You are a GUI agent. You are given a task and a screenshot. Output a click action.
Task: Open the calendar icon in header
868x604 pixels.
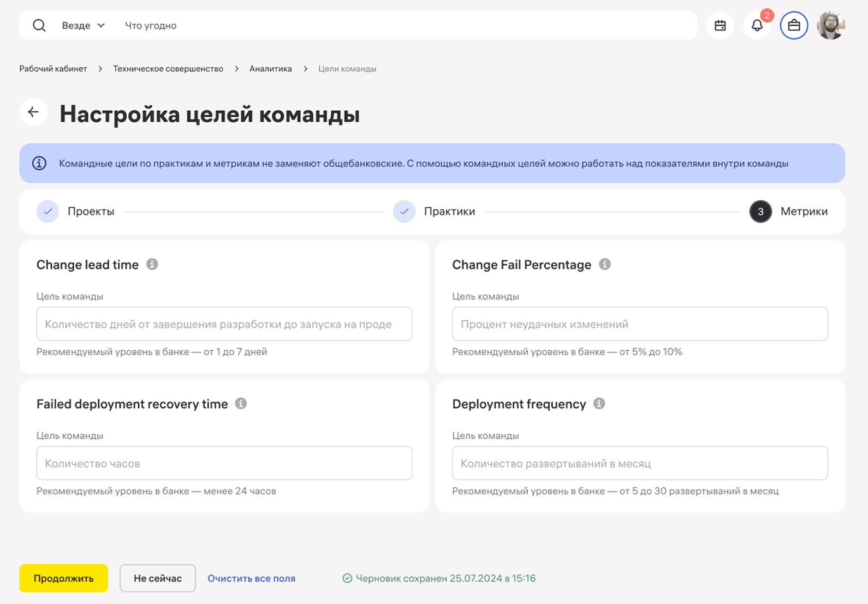(x=720, y=26)
